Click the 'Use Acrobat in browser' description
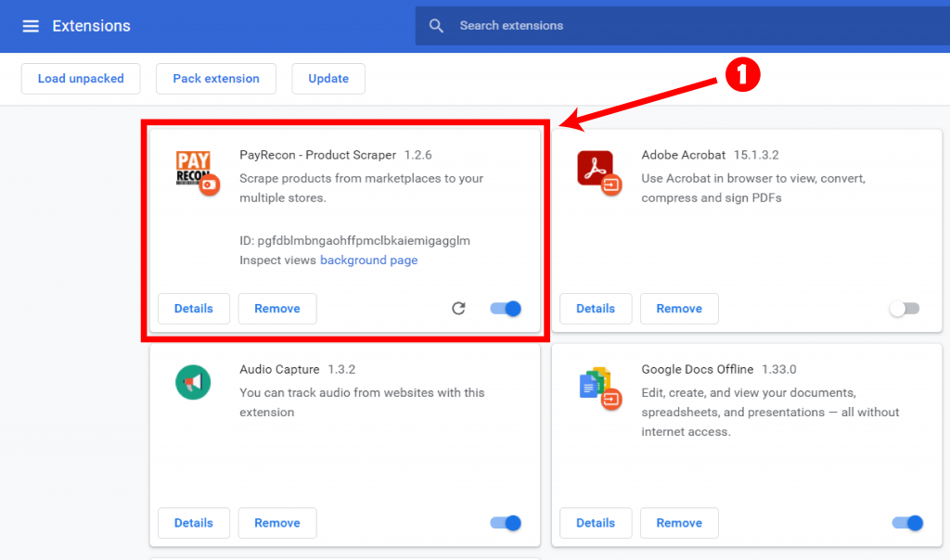 [x=753, y=188]
